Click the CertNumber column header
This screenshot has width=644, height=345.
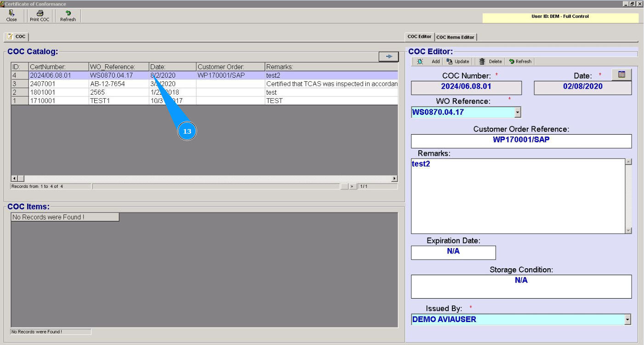[58, 67]
